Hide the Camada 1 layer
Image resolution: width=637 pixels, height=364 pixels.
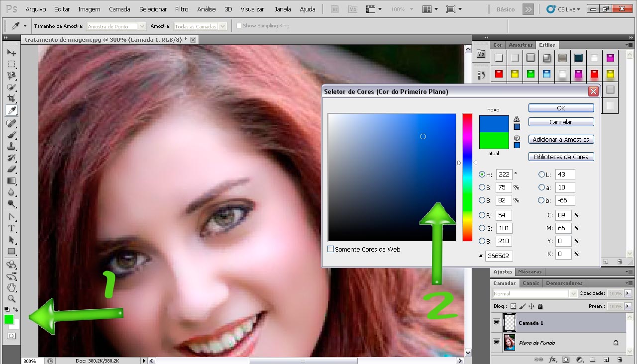(x=496, y=323)
